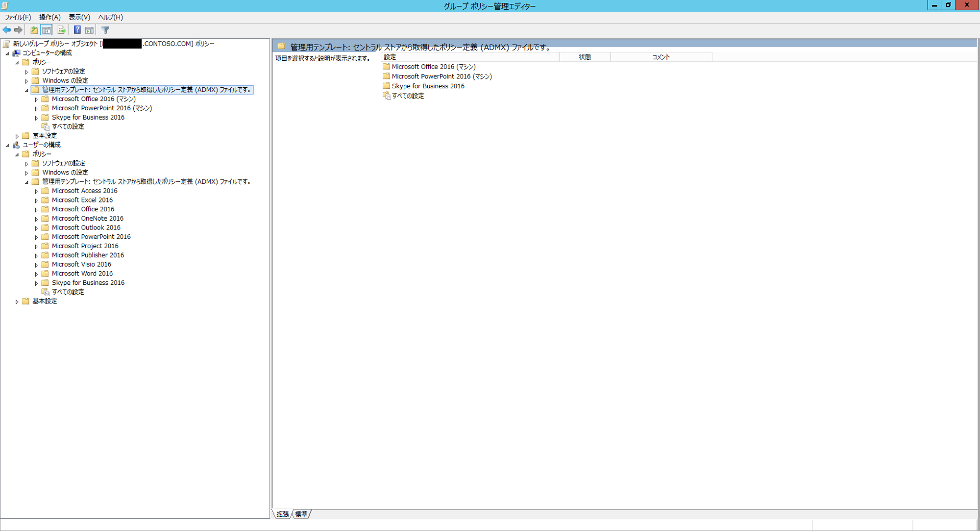The height and width of the screenshot is (531, 980).
Task: Select すべての設定 in the right pane list
Action: pos(408,96)
